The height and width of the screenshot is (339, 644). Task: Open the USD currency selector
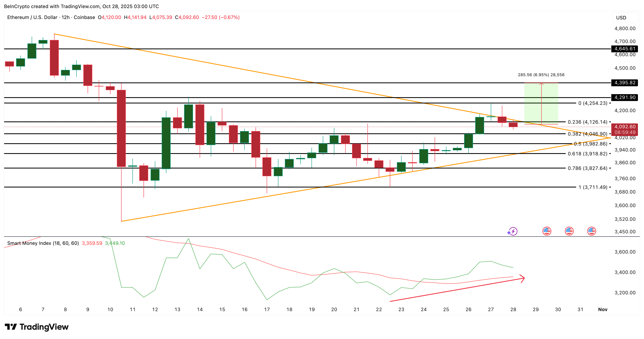pyautogui.click(x=625, y=18)
